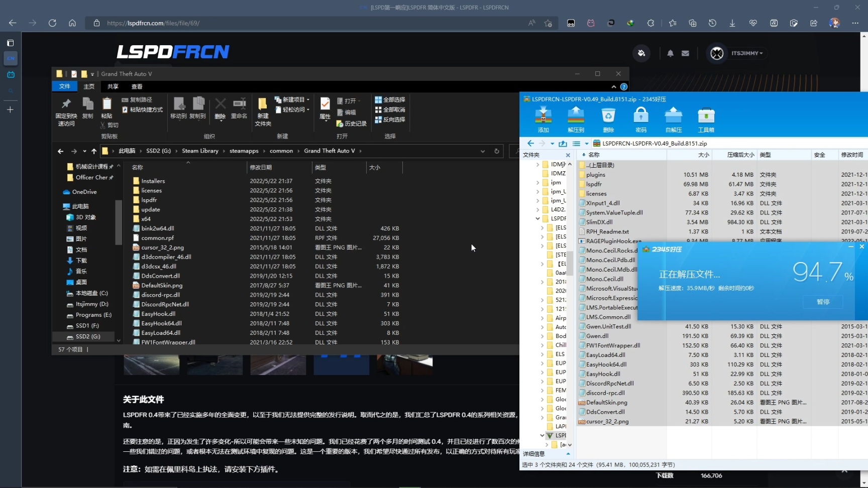868x488 pixels.
Task: Refresh the Explorer folder view
Action: pos(497,151)
